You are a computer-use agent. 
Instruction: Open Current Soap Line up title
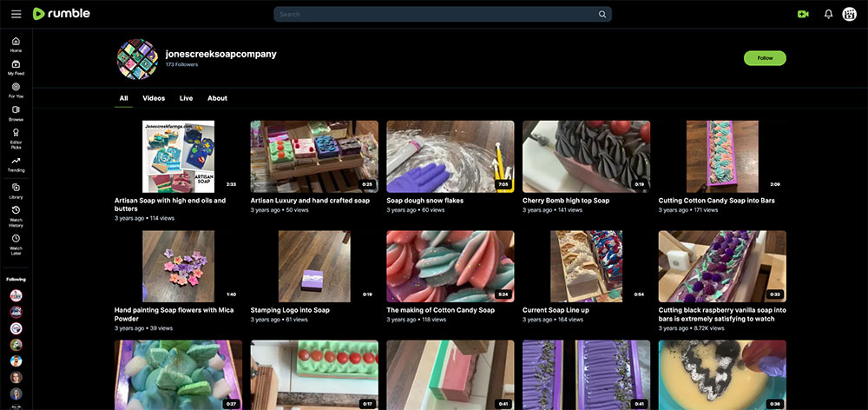pyautogui.click(x=556, y=310)
